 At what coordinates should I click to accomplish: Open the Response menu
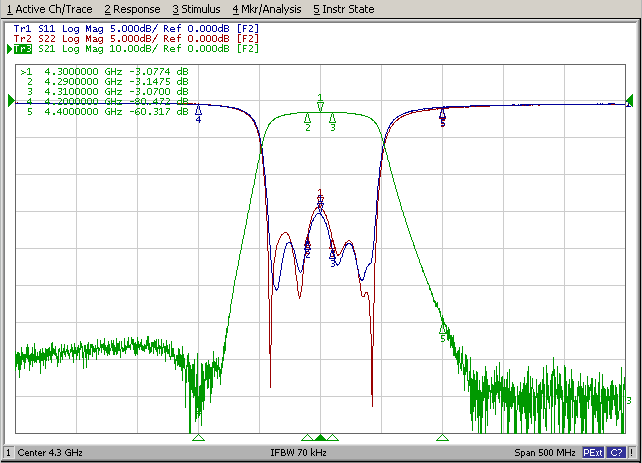click(132, 9)
